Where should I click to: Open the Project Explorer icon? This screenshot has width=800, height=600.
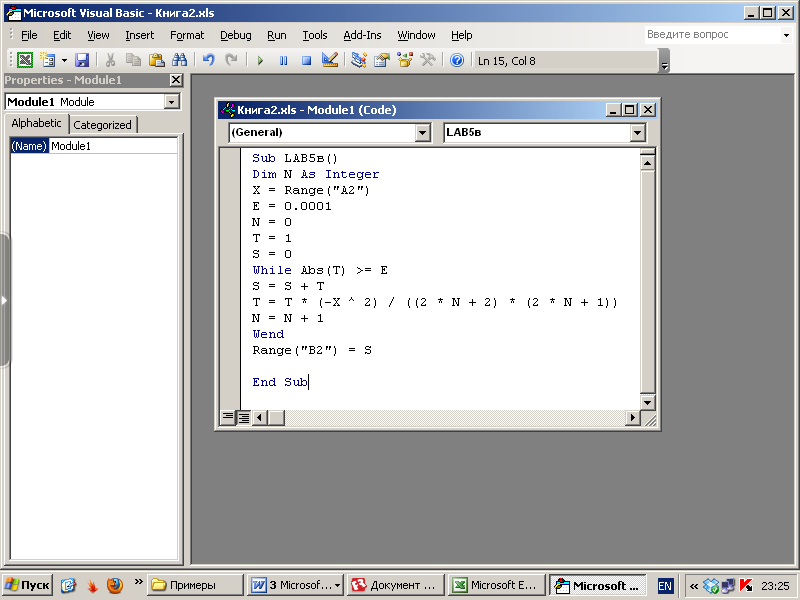click(x=359, y=60)
